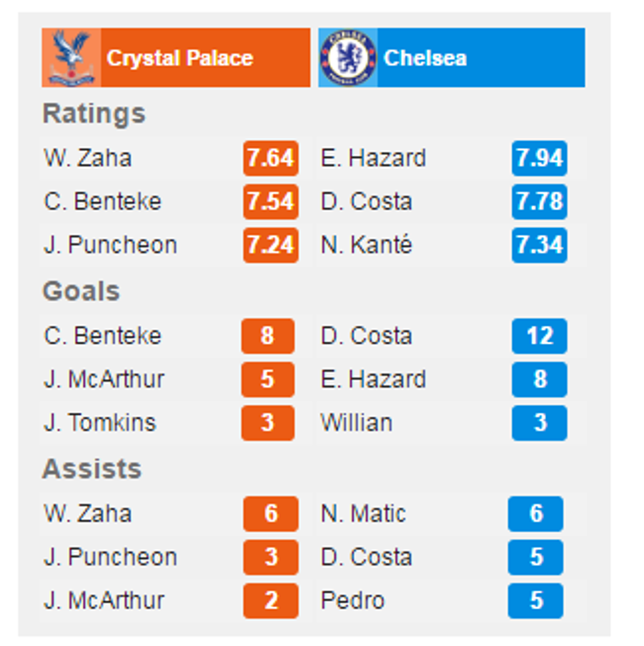Click the Crystal Palace eagle crest icon

tap(71, 58)
